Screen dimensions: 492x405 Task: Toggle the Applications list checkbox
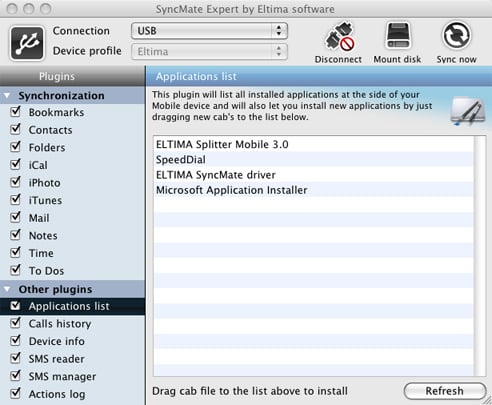pyautogui.click(x=16, y=306)
